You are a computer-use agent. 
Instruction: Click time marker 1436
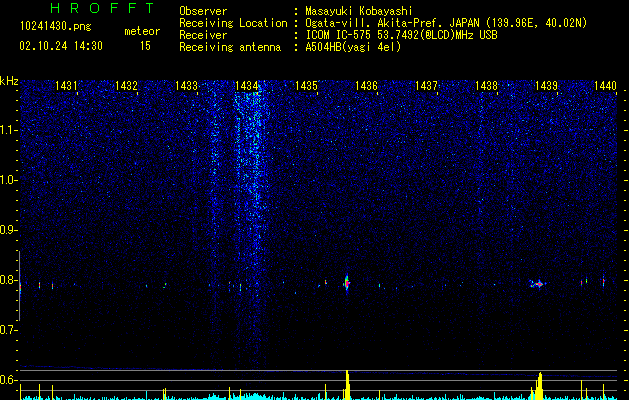tap(366, 85)
